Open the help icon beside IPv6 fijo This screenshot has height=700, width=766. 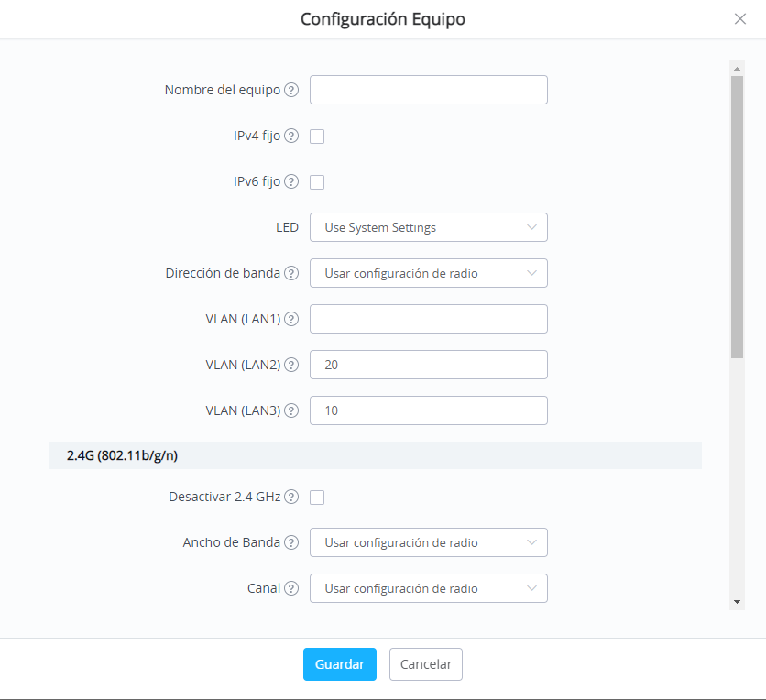(291, 181)
